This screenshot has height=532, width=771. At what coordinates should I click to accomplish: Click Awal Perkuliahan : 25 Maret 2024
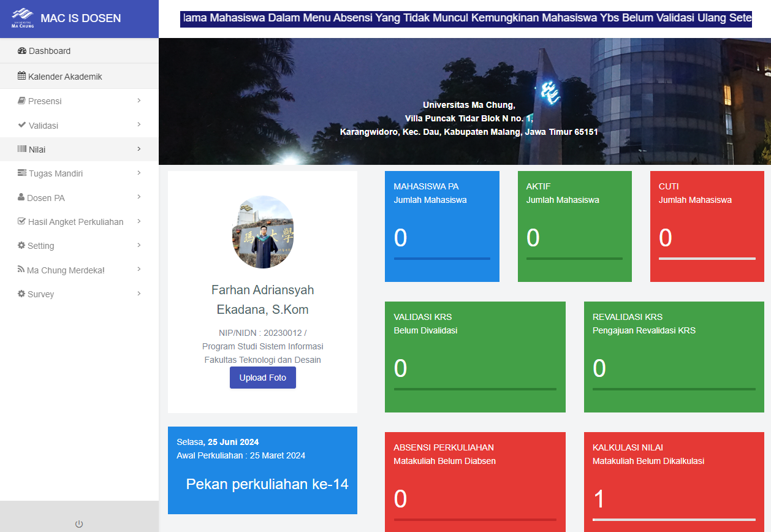point(241,455)
